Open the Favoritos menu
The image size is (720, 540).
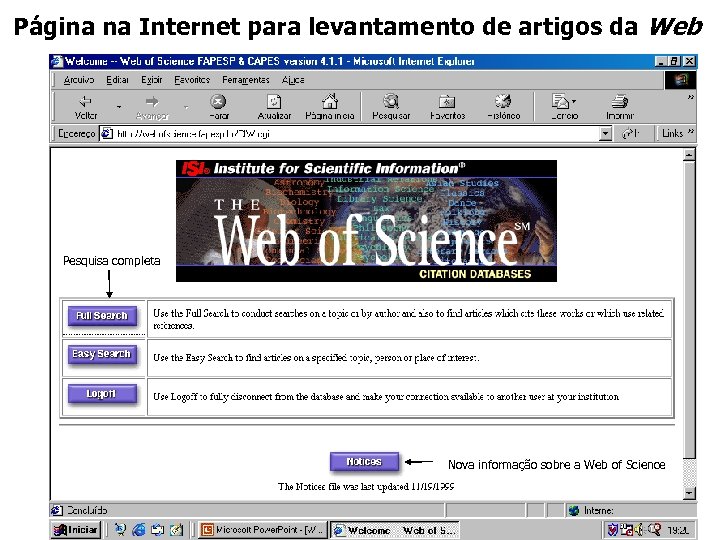(192, 80)
